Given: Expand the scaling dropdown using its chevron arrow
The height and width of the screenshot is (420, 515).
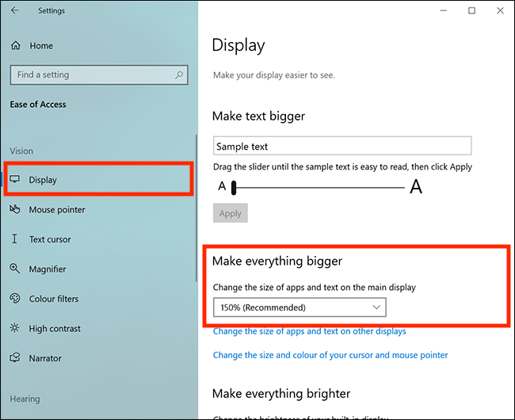Looking at the screenshot, I should [x=376, y=307].
